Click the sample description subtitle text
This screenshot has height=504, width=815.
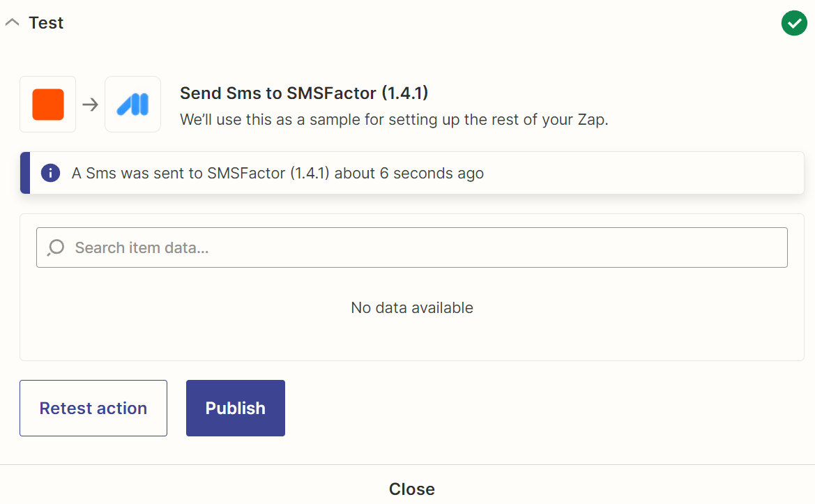click(394, 119)
